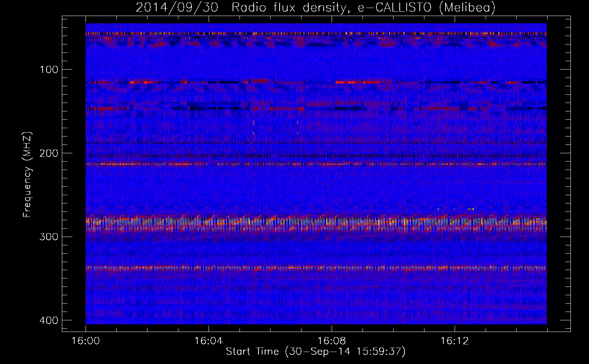589x364 pixels.
Task: Click the '16:00' time tick label
Action: [86, 341]
